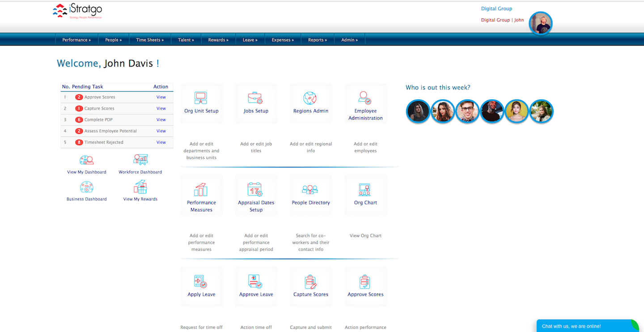Click the red badge showing 8 pending
644x332 pixels.
point(79,142)
